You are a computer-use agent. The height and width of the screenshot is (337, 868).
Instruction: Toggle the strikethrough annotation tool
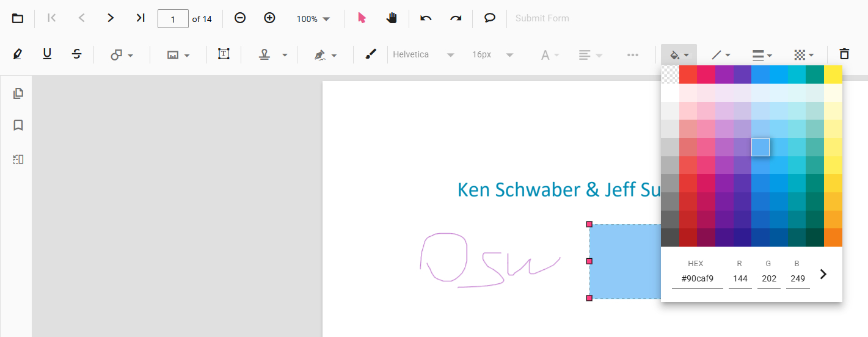[76, 54]
